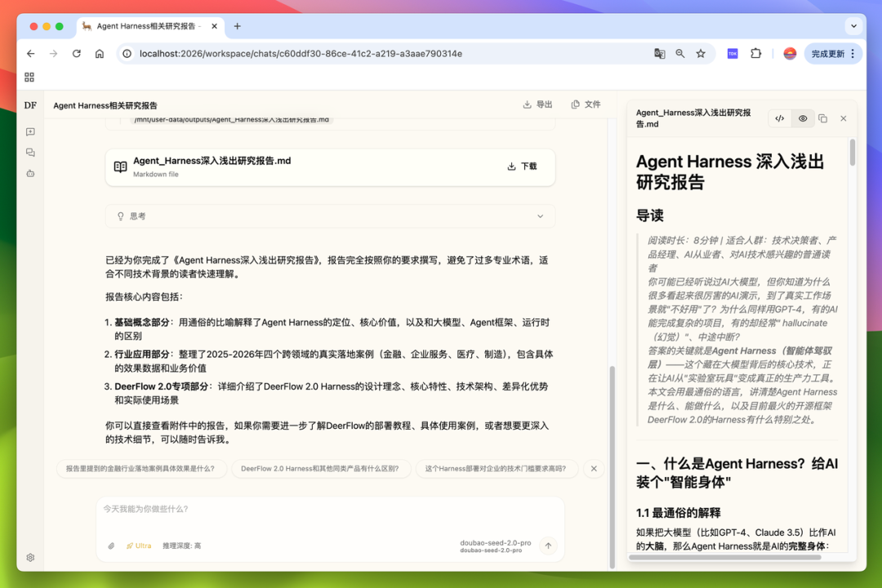Click the attachment paperclip icon
Screen dimensions: 882x588
tap(111, 546)
